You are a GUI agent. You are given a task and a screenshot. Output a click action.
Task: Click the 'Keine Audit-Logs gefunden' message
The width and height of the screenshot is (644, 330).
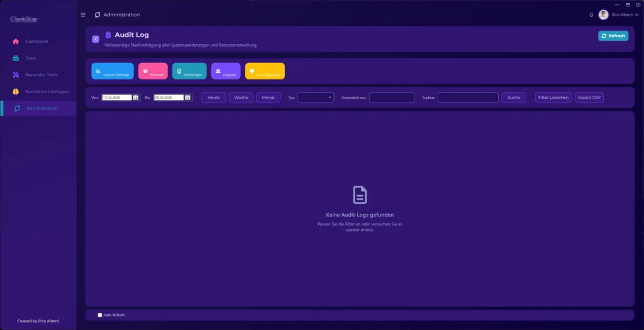pyautogui.click(x=360, y=215)
